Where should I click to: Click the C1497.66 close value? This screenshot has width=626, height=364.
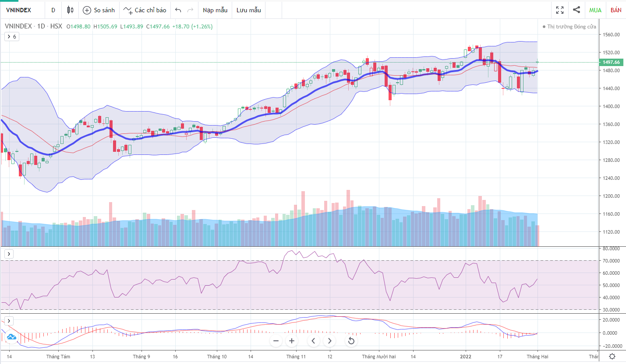[x=158, y=26]
